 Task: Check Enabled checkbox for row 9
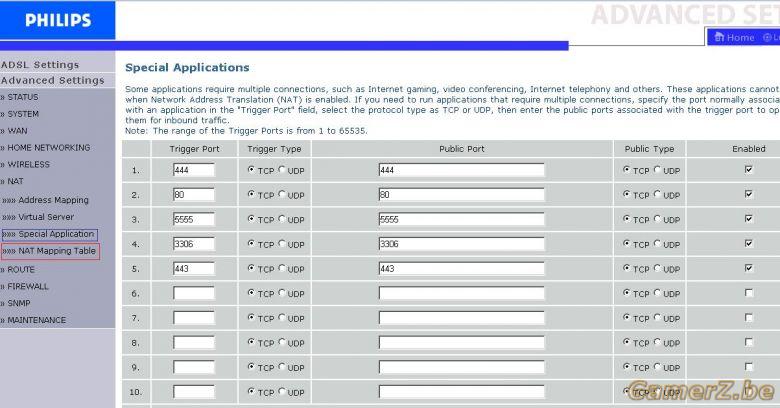[749, 367]
